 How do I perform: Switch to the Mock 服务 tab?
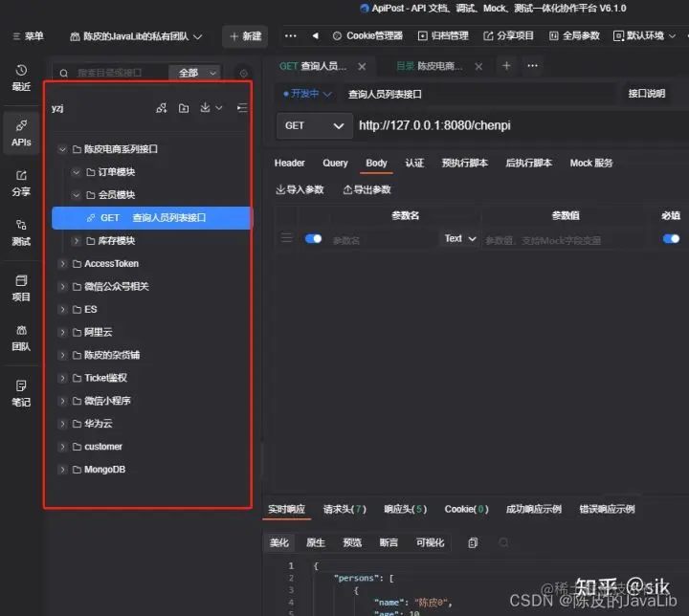[591, 163]
